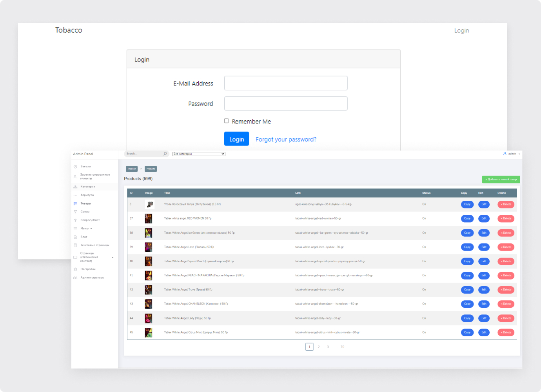Open Настройки section in sidebar
Viewport: 541px width, 392px height.
[88, 269]
